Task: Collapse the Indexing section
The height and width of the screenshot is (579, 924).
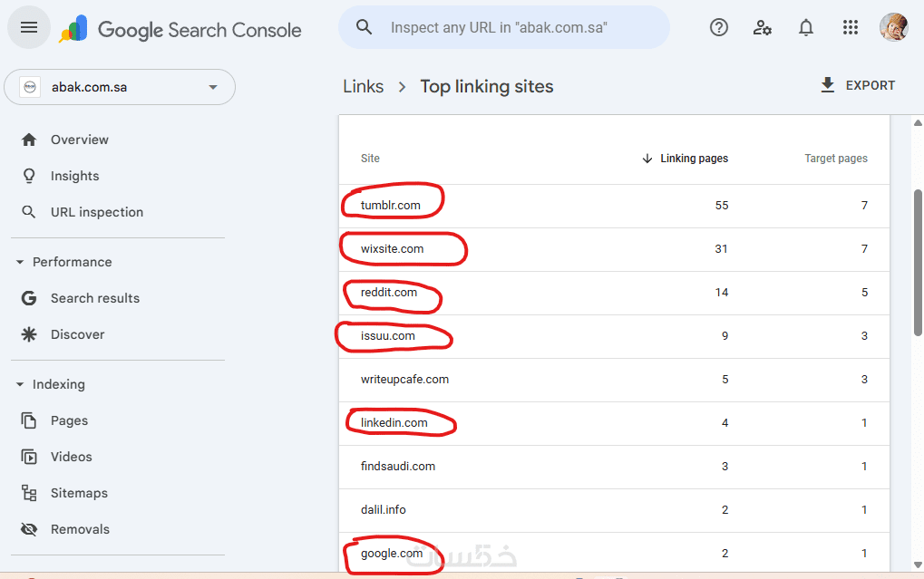Action: 20,384
